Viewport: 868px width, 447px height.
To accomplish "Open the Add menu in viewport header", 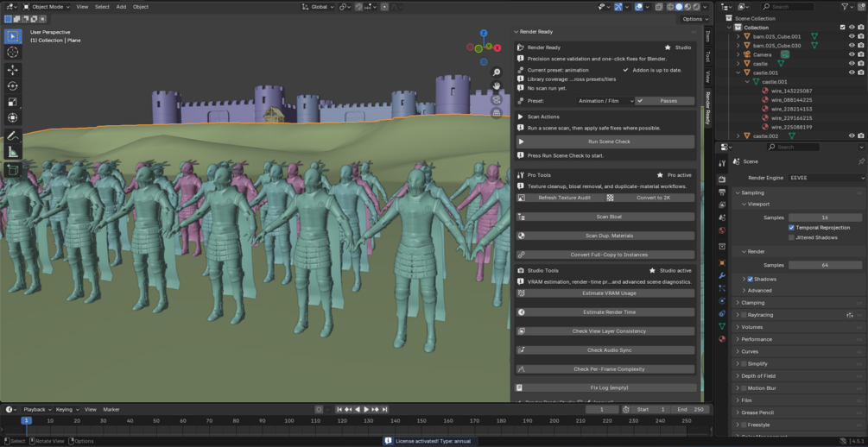I will (121, 7).
